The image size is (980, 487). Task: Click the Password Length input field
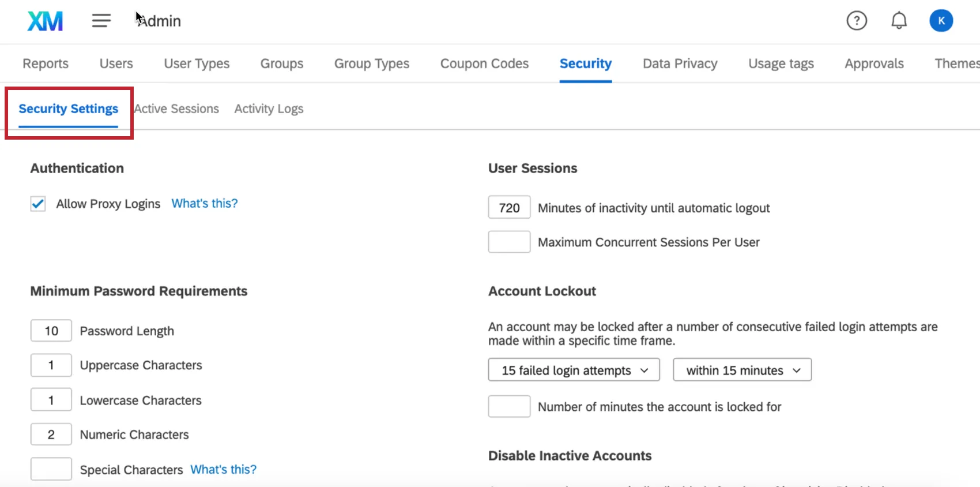coord(51,331)
